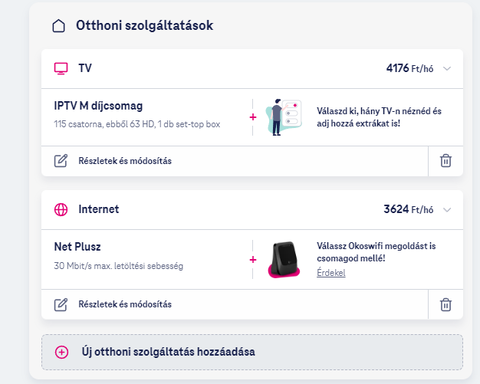This screenshot has width=480, height=384.
Task: Delete the Net Plusz package with trash icon
Action: click(446, 305)
